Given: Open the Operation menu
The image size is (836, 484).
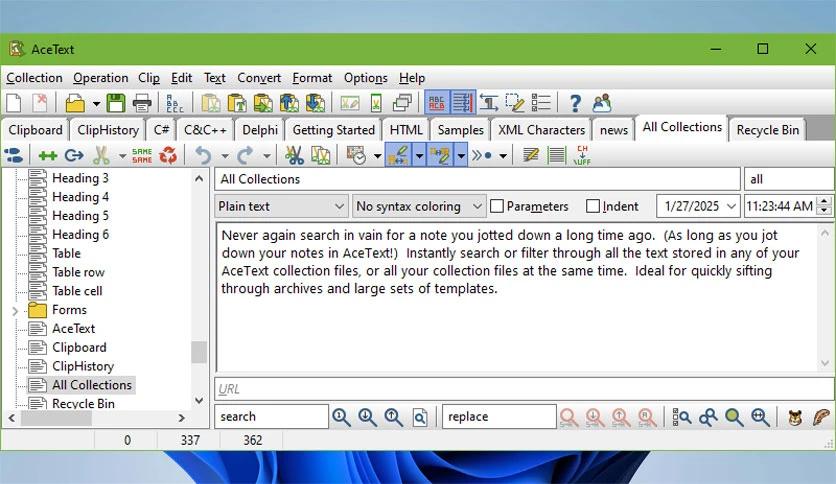Looking at the screenshot, I should [x=101, y=78].
